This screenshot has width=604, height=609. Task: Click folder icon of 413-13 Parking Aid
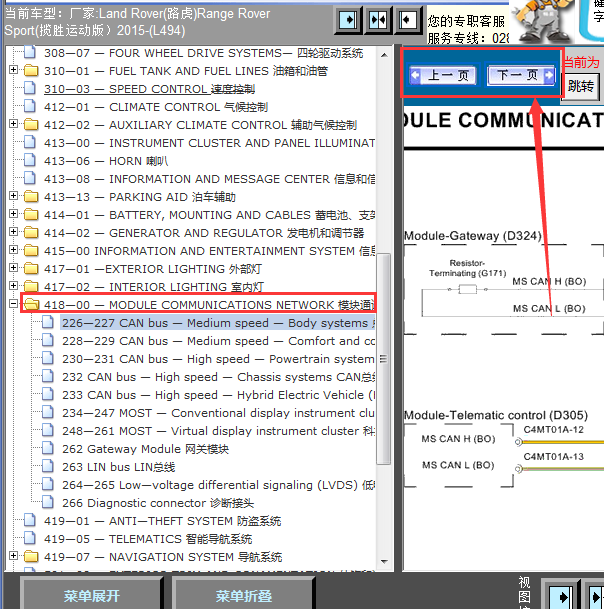tap(31, 197)
